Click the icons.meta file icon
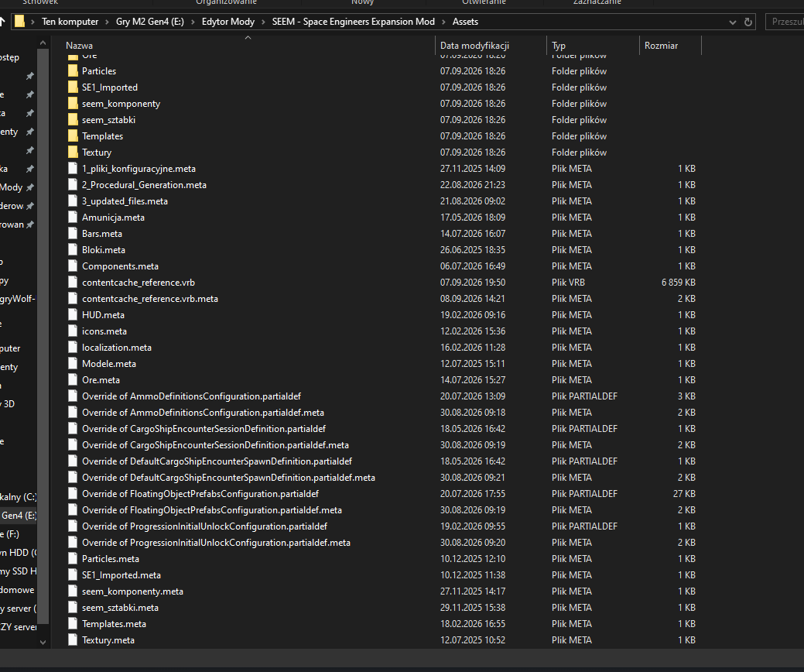Image resolution: width=804 pixels, height=672 pixels. tap(73, 331)
